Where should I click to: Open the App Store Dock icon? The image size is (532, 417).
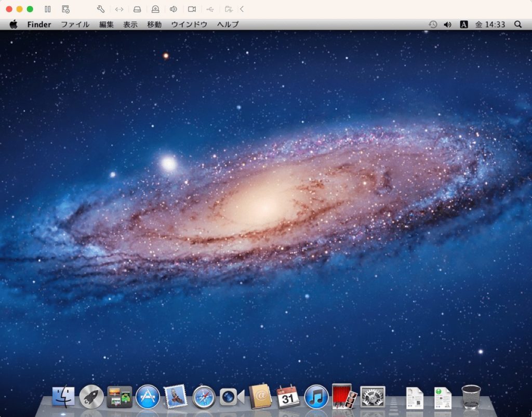[148, 396]
